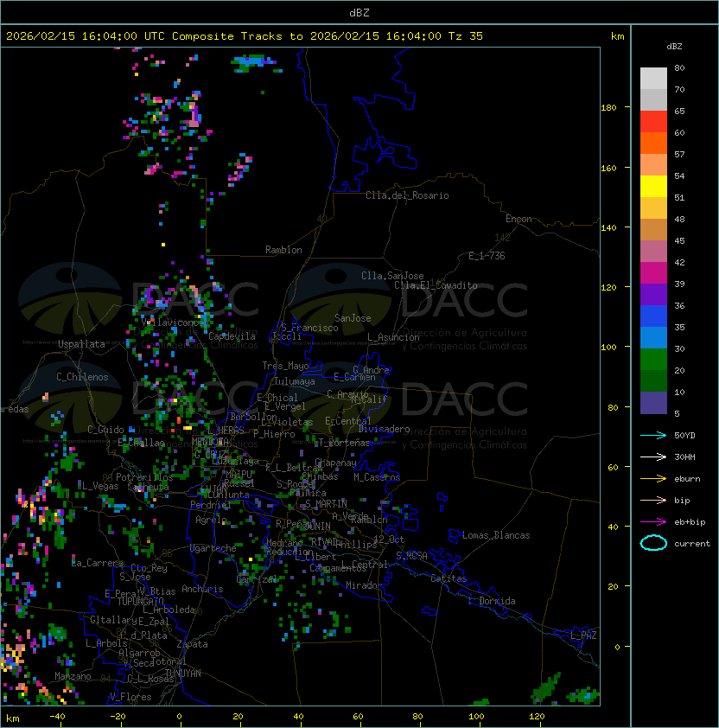Image resolution: width=719 pixels, height=728 pixels.
Task: Click the 'dBZ' legend heading
Action: click(674, 47)
